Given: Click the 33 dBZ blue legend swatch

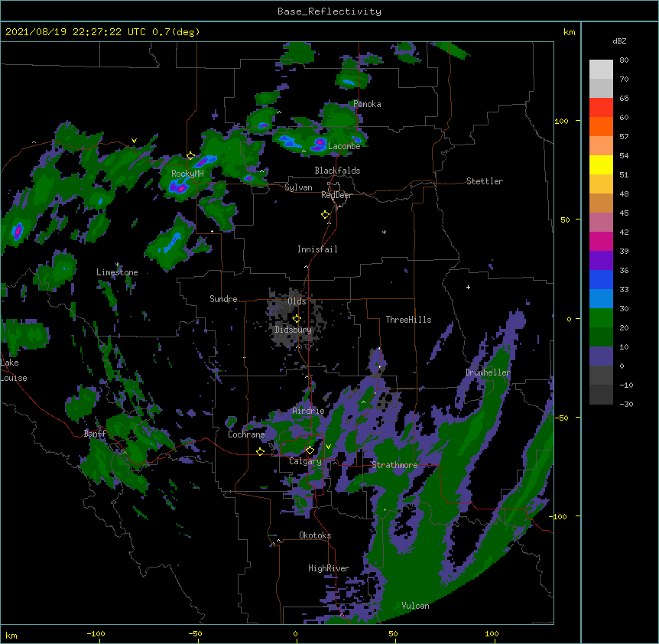Looking at the screenshot, I should pos(601,279).
